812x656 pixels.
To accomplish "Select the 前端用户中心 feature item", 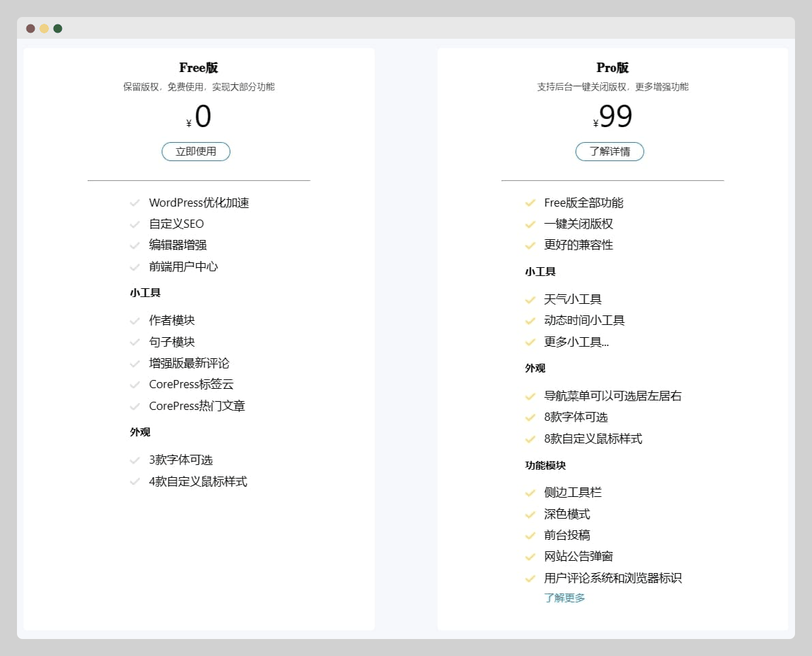I will click(x=183, y=266).
